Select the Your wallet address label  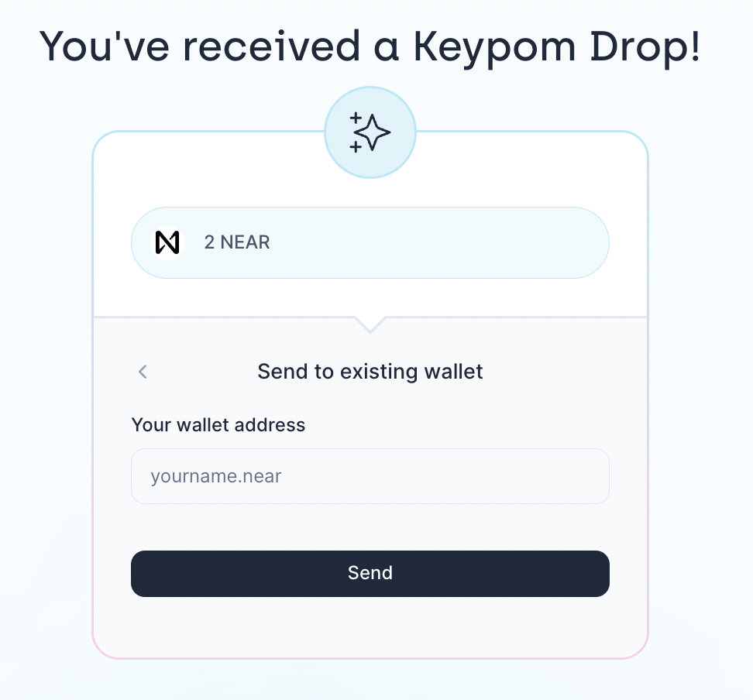coord(218,425)
